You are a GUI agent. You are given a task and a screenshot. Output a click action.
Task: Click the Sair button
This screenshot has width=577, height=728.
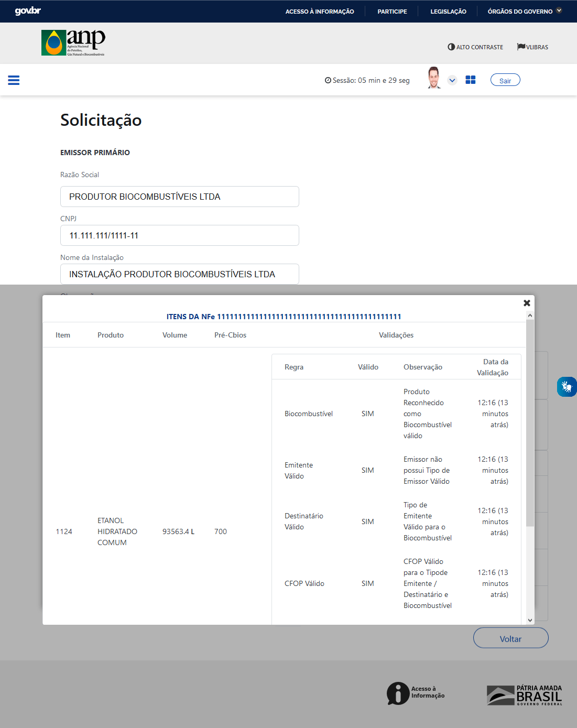[x=505, y=80]
